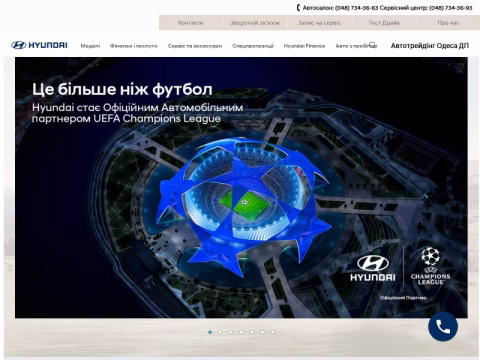Viewport: 480px width, 360px height.
Task: Click the phone handset icon beside Автосалон number
Action: point(298,8)
